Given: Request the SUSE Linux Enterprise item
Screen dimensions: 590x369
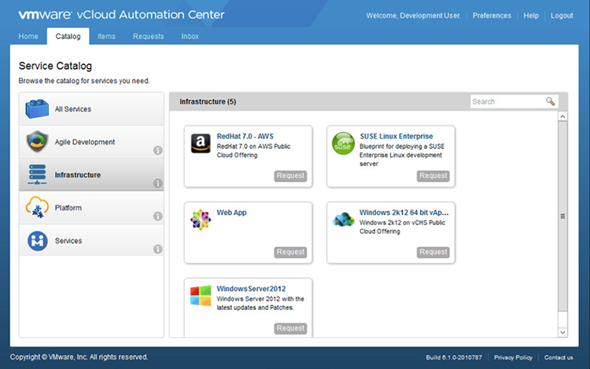Looking at the screenshot, I should [x=433, y=176].
